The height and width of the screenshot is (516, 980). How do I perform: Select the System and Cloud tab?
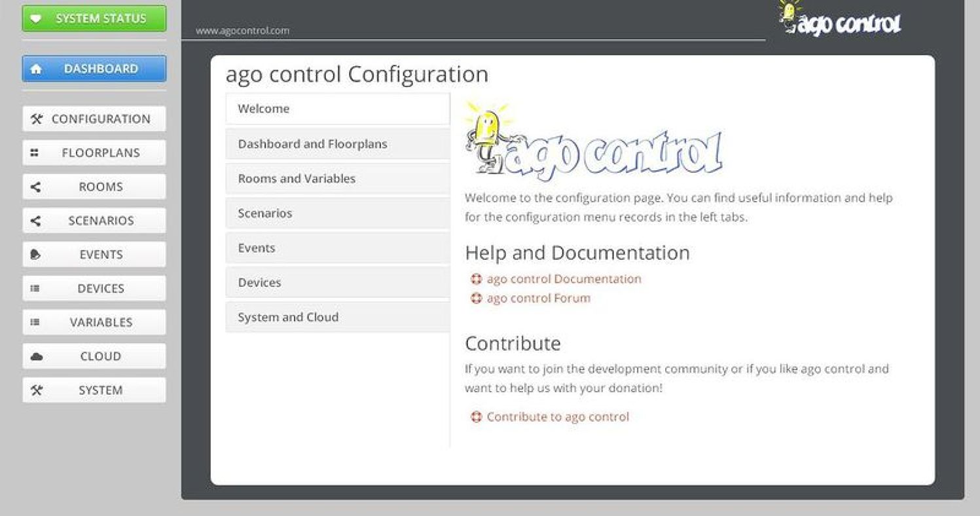tap(337, 317)
